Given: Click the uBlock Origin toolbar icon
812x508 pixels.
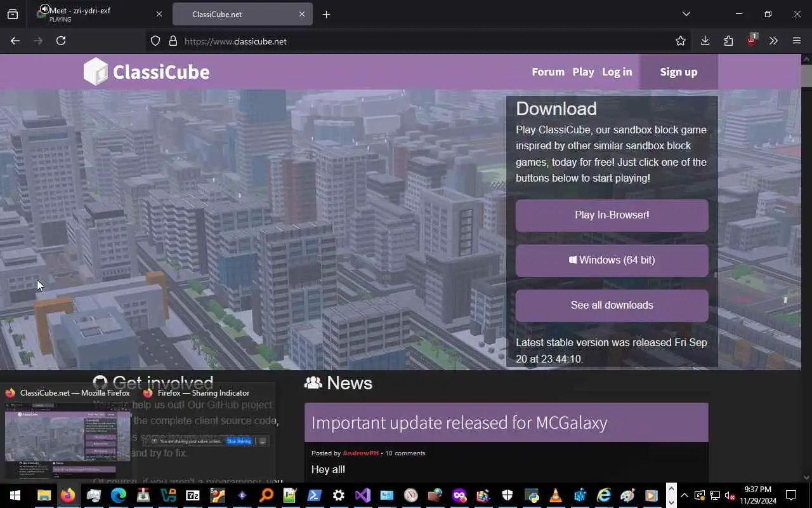Looking at the screenshot, I should 752,40.
